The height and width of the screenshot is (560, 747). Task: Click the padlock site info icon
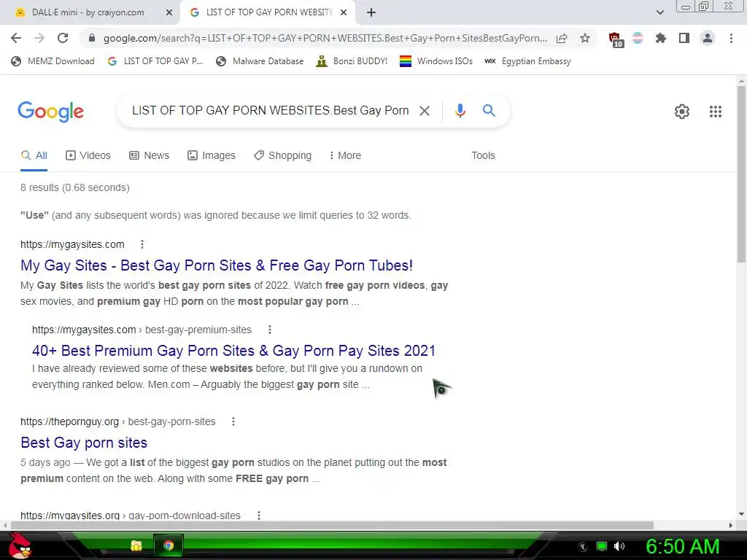(x=92, y=38)
